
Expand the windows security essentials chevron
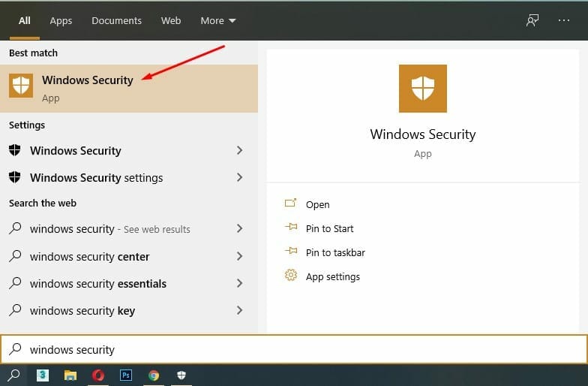click(240, 283)
